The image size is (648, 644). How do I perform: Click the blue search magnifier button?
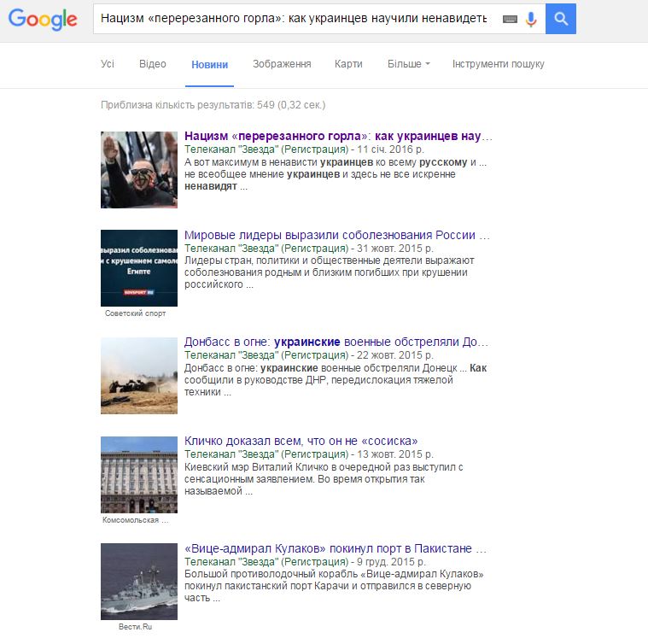coord(560,19)
